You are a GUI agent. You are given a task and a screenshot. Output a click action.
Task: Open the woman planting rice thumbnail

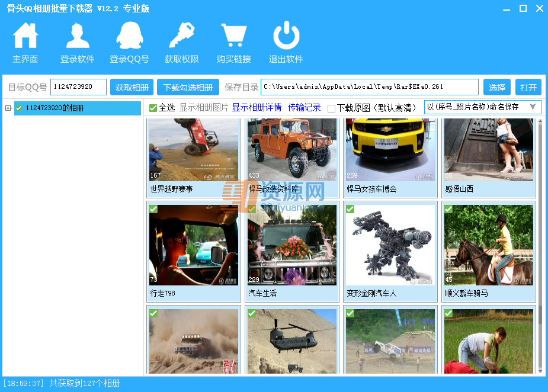(x=489, y=341)
